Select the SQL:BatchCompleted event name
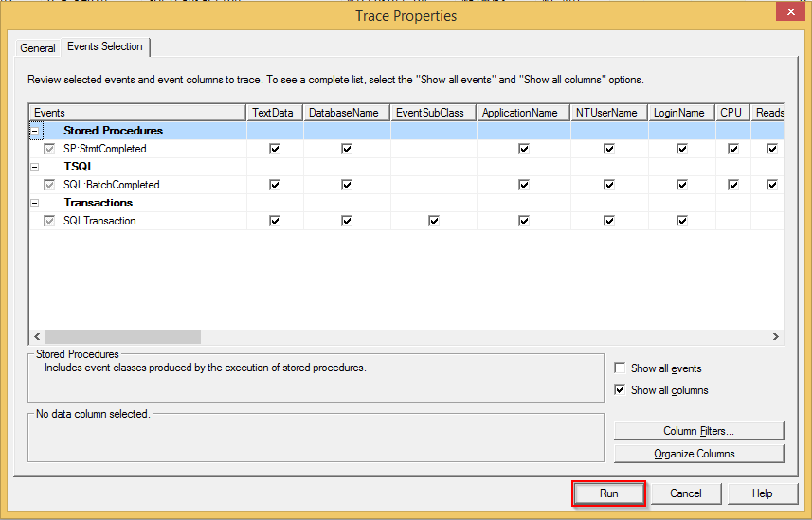This screenshot has height=520, width=812. point(112,185)
